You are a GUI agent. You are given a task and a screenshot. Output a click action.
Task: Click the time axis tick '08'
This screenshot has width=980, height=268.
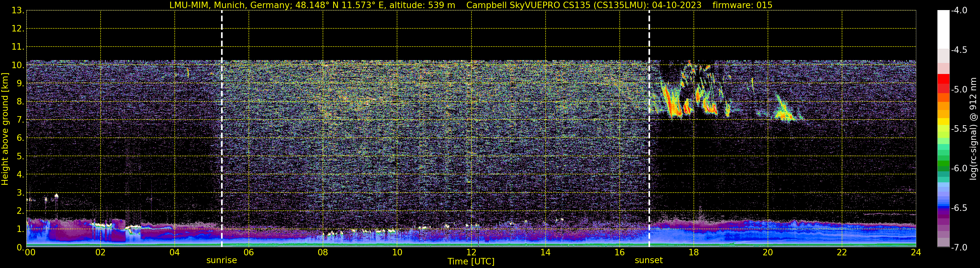pyautogui.click(x=323, y=252)
